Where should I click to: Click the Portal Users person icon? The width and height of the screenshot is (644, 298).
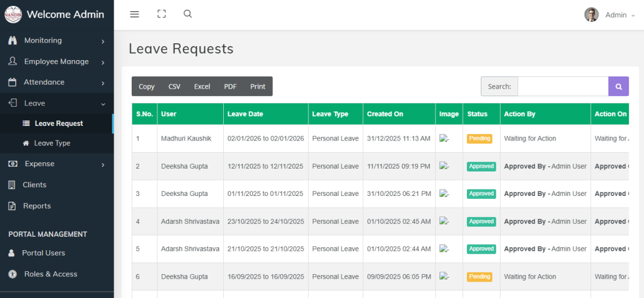[12, 253]
